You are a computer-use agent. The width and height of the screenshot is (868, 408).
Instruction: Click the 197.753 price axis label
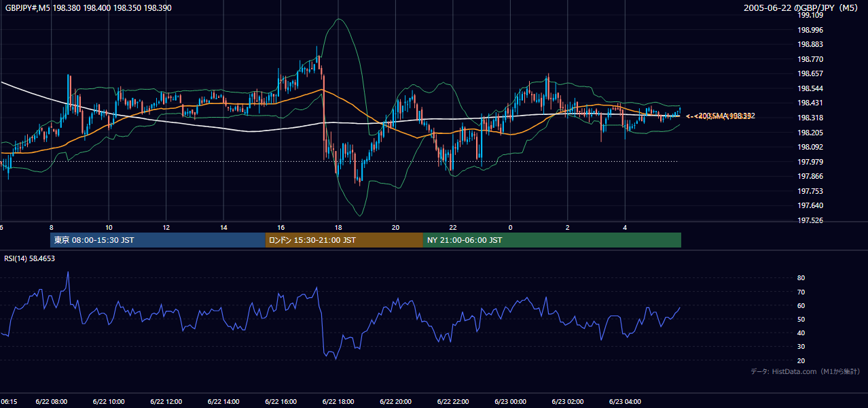(x=810, y=191)
